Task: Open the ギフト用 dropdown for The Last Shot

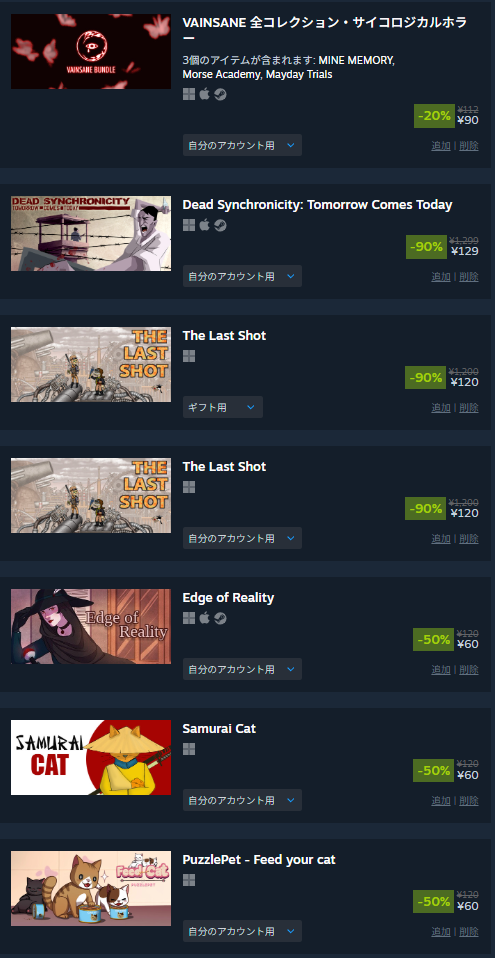Action: tap(222, 407)
